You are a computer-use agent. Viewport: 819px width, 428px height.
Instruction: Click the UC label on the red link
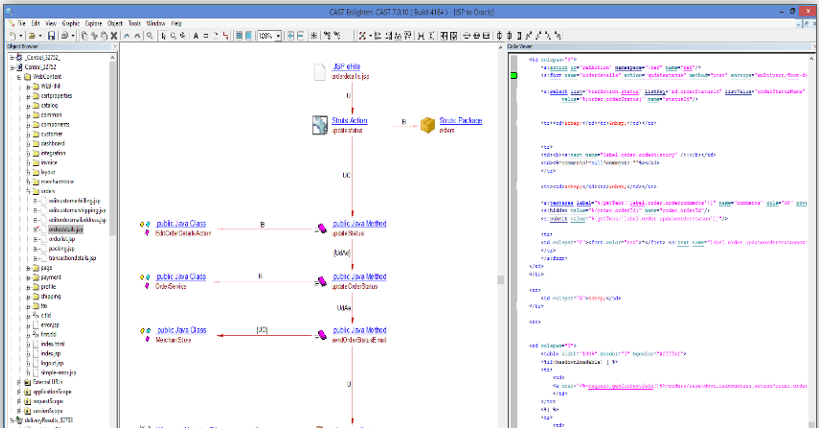point(346,175)
